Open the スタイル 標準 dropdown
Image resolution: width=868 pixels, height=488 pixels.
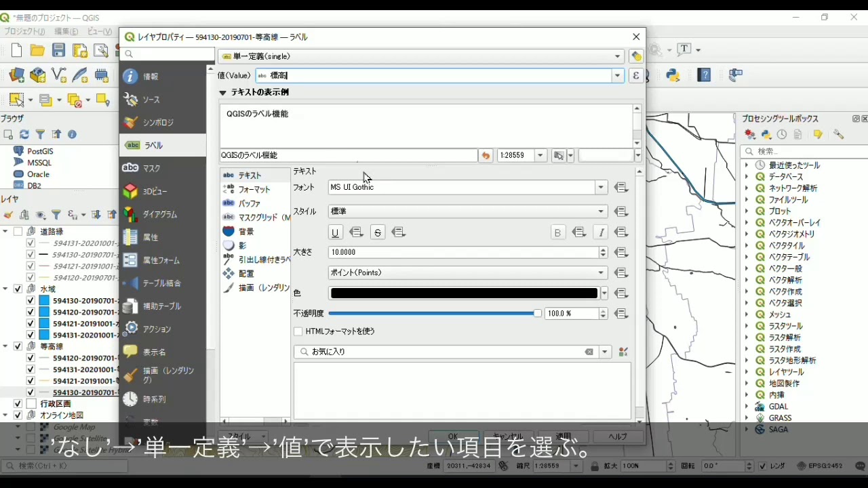click(468, 211)
